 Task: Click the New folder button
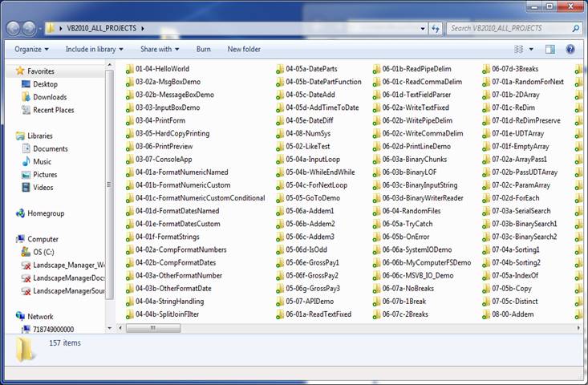244,49
